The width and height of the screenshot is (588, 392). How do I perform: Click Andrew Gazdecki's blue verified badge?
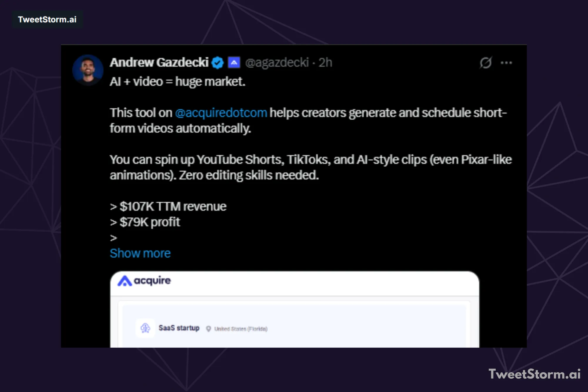pyautogui.click(x=217, y=62)
